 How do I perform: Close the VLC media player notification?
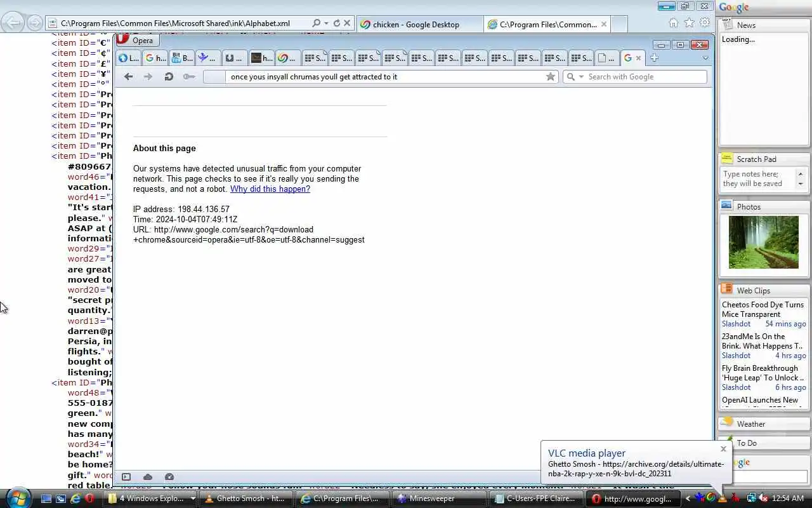point(723,449)
